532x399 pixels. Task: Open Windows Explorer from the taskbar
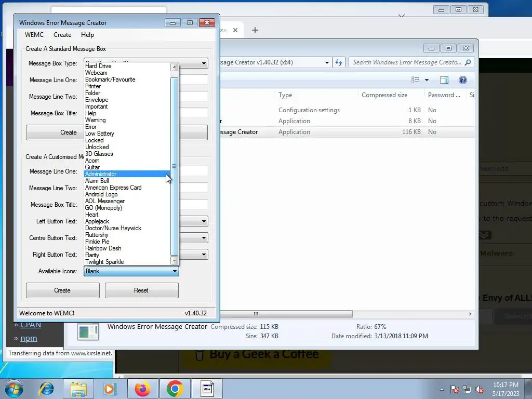click(78, 389)
